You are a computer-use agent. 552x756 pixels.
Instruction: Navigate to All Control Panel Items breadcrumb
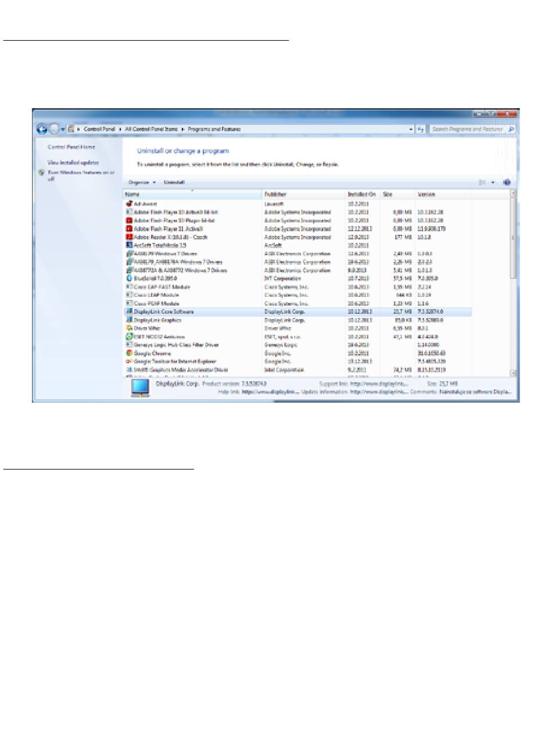[x=151, y=129]
